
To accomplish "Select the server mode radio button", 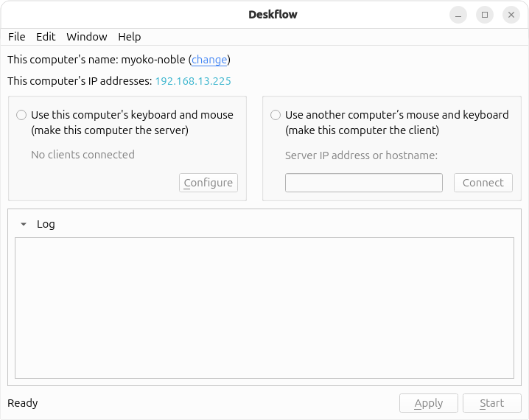I will (x=21, y=115).
